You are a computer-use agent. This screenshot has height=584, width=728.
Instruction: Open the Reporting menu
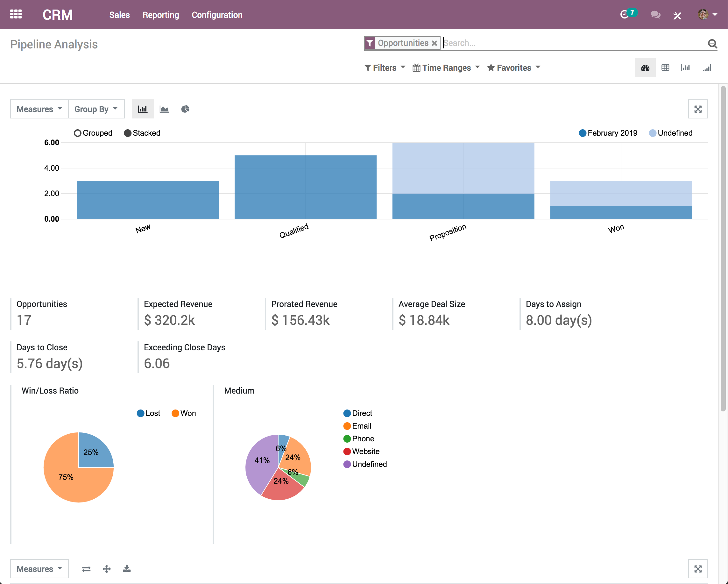(x=160, y=15)
